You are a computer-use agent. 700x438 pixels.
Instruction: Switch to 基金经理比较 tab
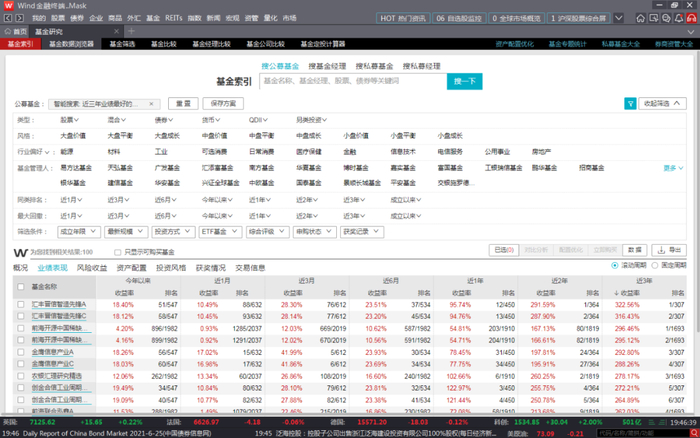(212, 44)
